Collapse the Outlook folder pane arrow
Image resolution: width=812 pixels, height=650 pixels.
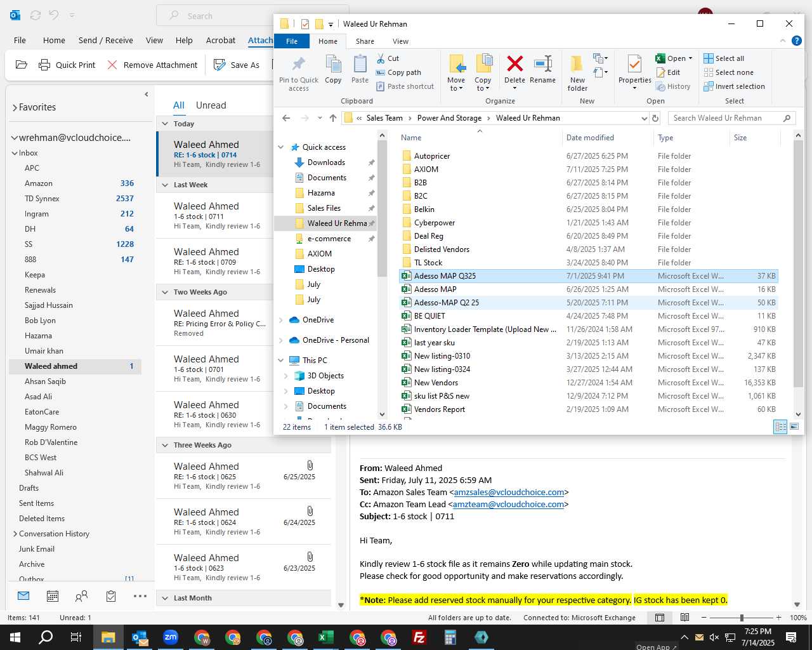click(x=147, y=95)
